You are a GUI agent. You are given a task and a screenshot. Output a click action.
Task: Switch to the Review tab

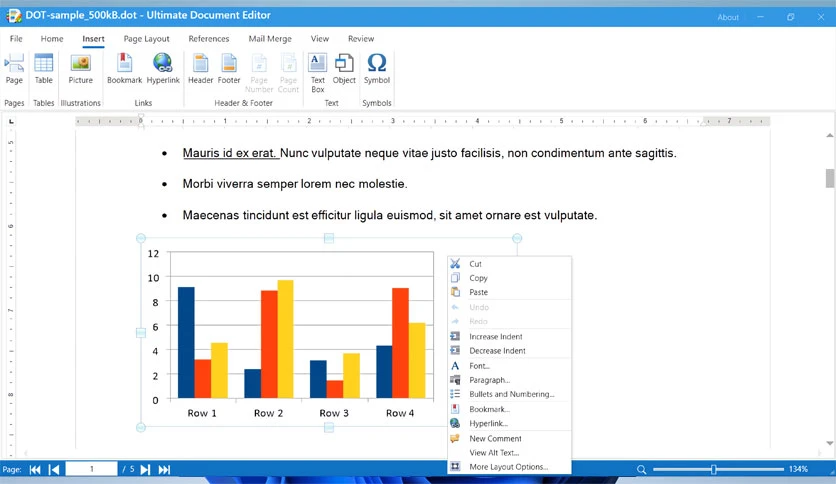[x=361, y=38]
